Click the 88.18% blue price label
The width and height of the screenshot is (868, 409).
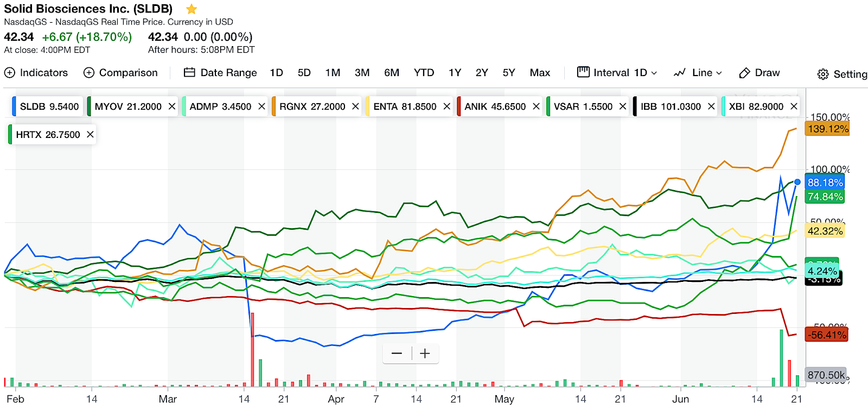(x=825, y=183)
